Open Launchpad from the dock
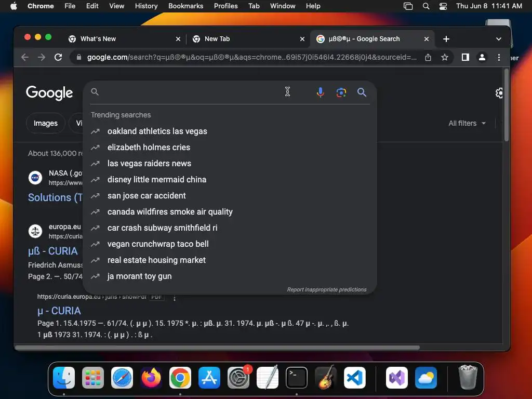Screen dimensions: 532x399 [92, 377]
